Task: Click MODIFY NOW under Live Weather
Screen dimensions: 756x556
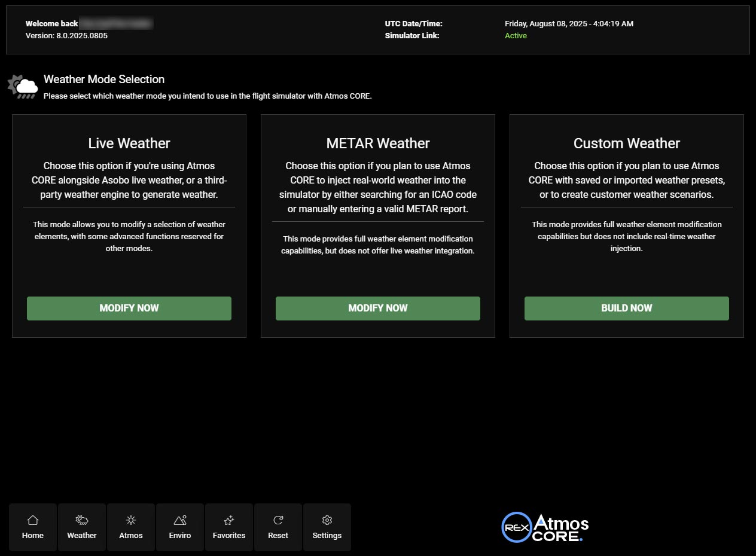Action: click(129, 308)
